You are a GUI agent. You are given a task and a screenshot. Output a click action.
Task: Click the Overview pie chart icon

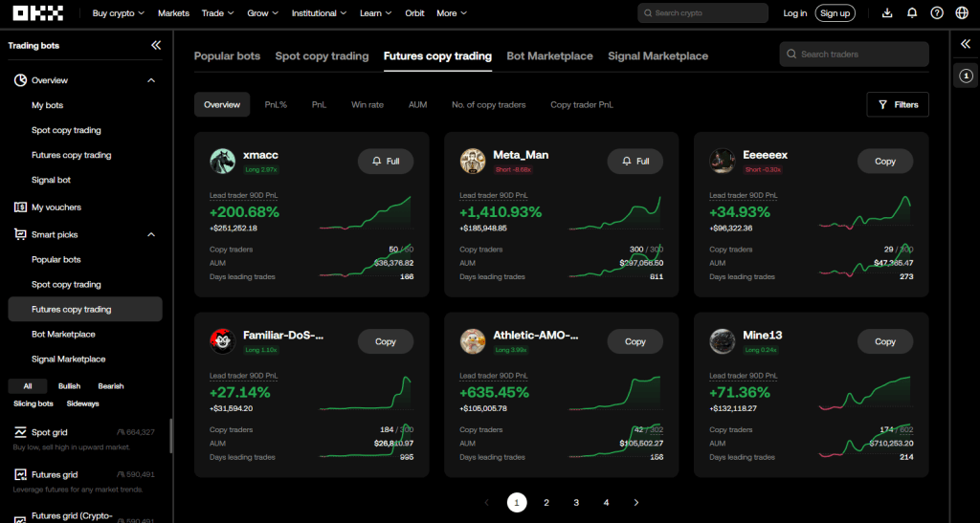pos(20,80)
